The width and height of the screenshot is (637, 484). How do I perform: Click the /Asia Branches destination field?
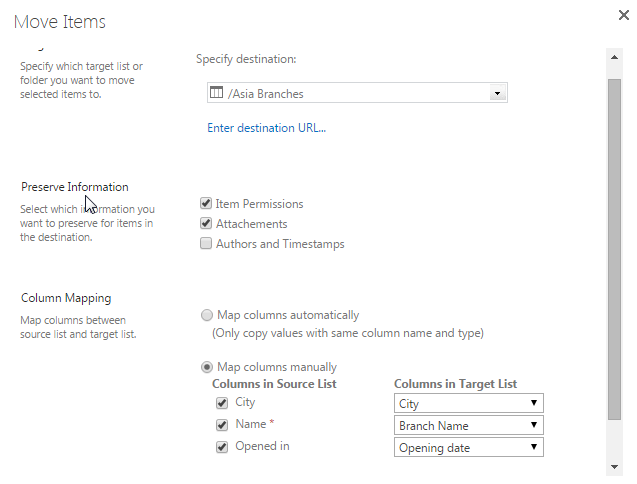(x=357, y=93)
